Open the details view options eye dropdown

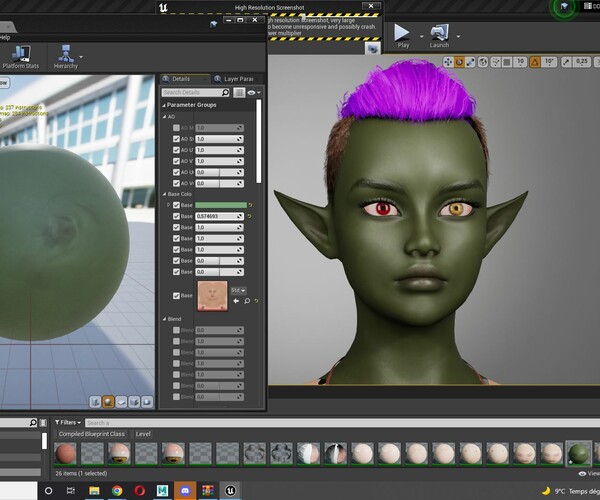(254, 93)
